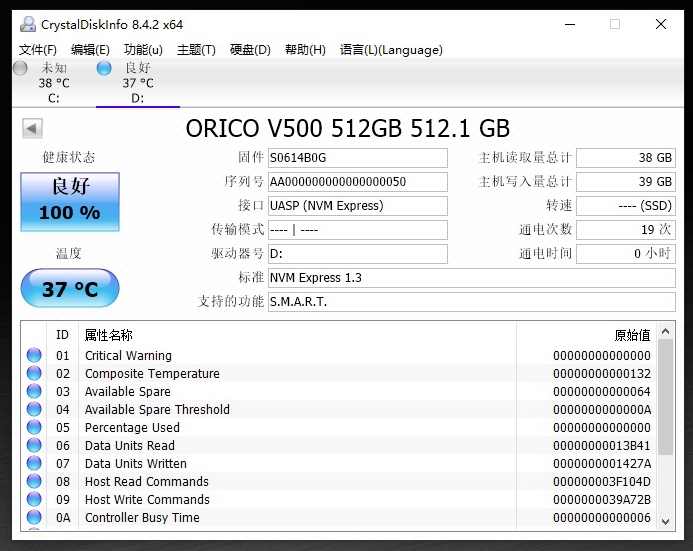
Task: Click raw value 000000000132
Action: click(602, 373)
